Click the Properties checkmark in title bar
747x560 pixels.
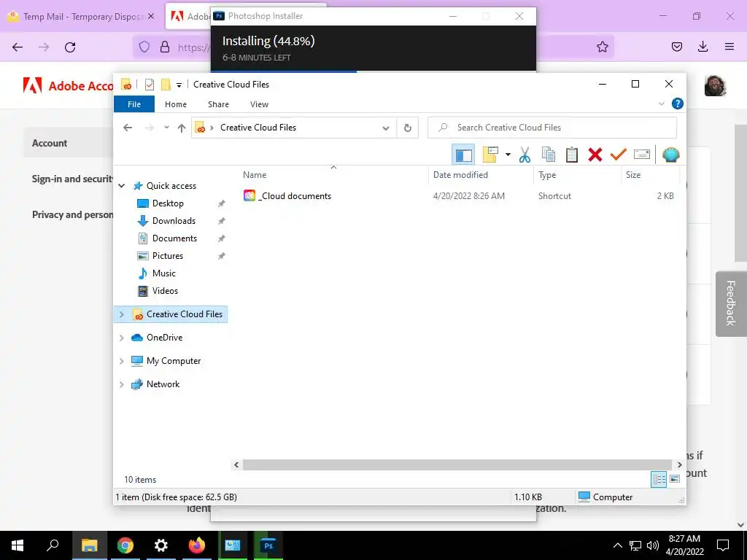[150, 85]
